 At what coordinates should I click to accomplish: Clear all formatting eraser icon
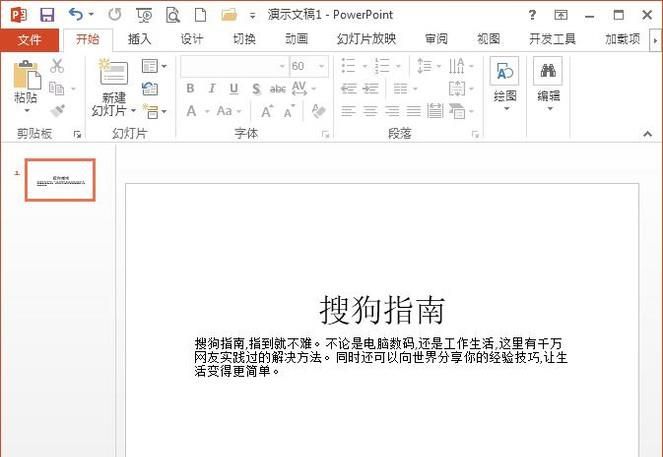pyautogui.click(x=318, y=111)
